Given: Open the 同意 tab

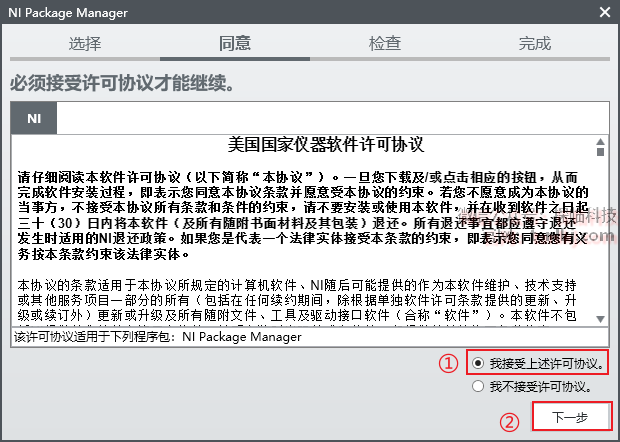Looking at the screenshot, I should pyautogui.click(x=235, y=43).
